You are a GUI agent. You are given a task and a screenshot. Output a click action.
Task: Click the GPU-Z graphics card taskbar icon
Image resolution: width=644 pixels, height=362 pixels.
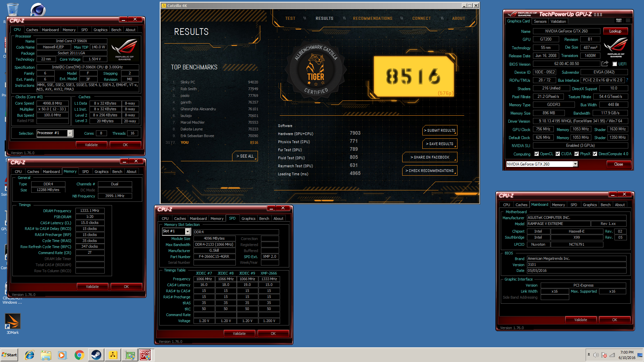coord(129,355)
